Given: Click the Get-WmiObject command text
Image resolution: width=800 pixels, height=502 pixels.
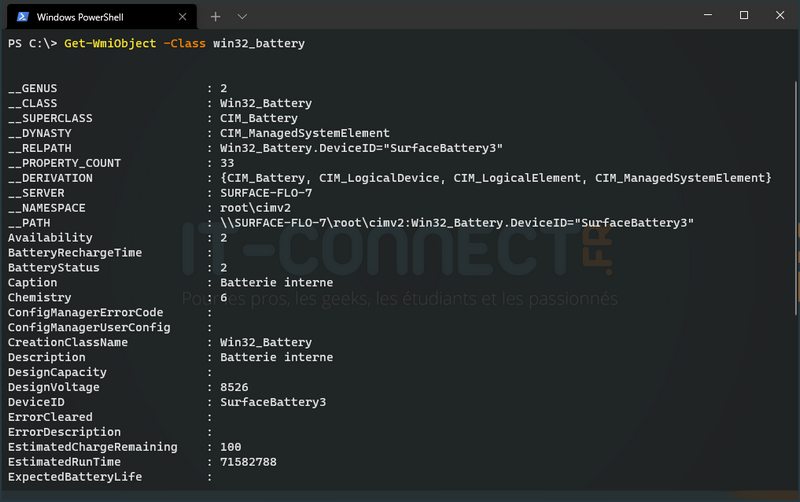Looking at the screenshot, I should point(110,44).
